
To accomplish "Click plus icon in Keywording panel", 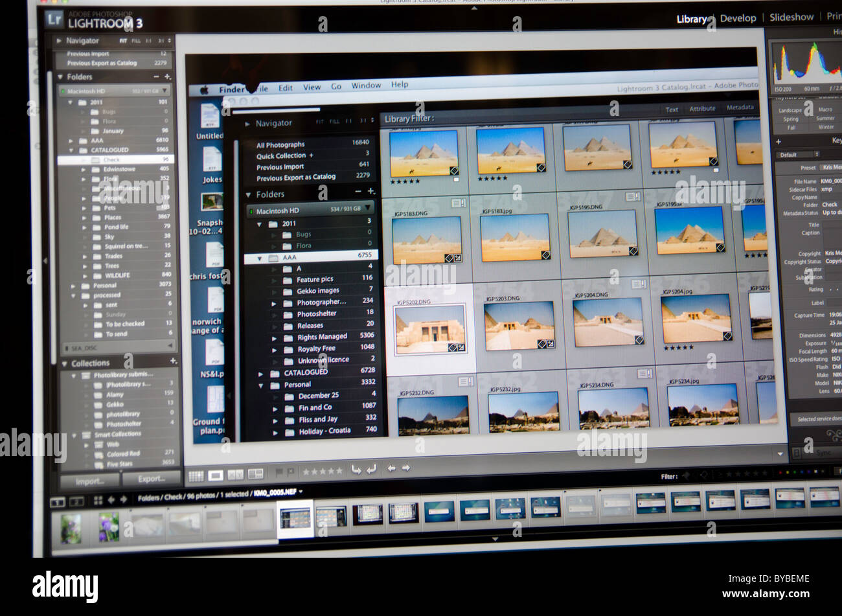I will [779, 141].
